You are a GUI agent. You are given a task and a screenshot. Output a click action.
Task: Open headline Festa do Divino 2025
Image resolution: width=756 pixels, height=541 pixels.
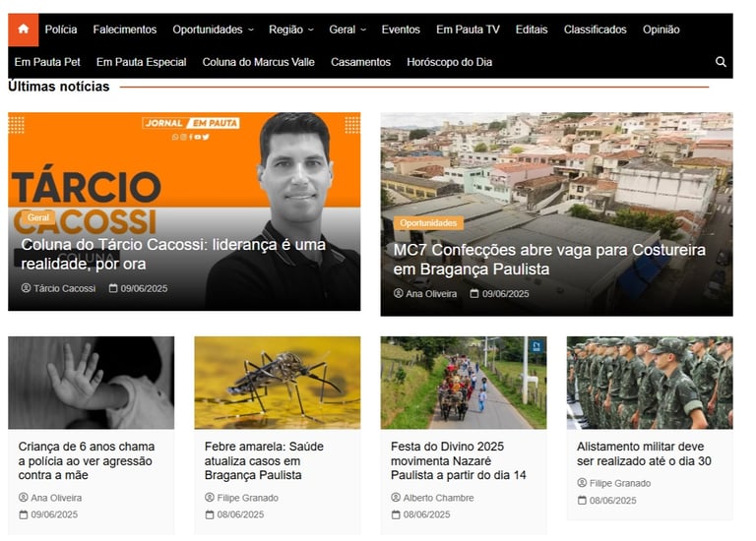tap(458, 460)
